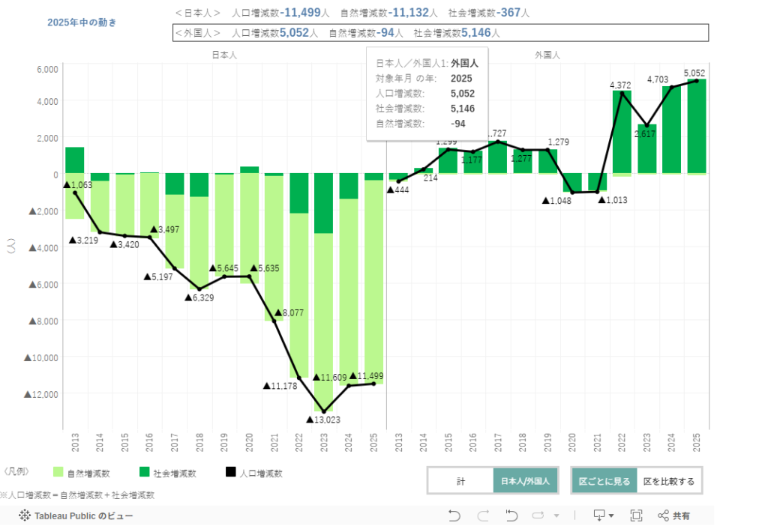Viewport: 768px width, 532px height.
Task: Click the Tableau Public logo icon
Action: point(24,516)
